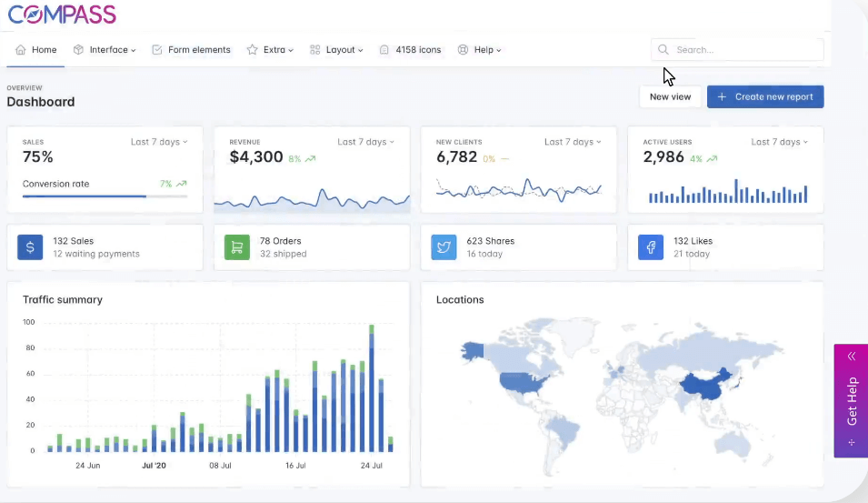Expand the Active Users Last 7 days dropdown
Viewport: 868px width, 503px height.
pyautogui.click(x=779, y=142)
